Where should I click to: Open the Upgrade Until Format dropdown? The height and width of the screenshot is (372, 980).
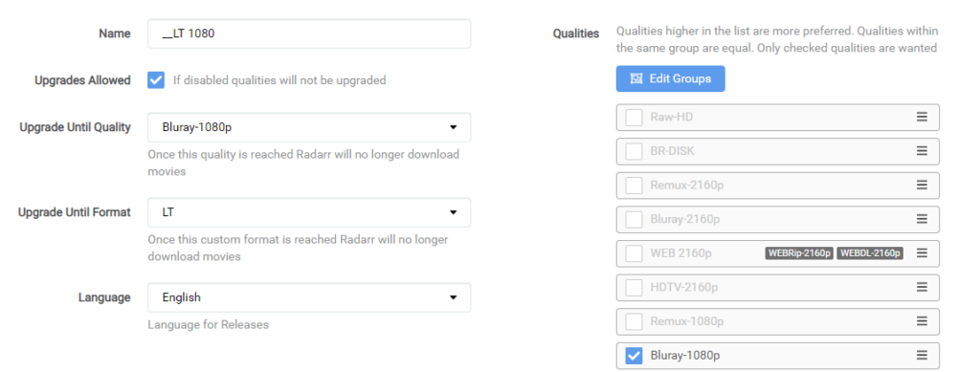(x=309, y=213)
